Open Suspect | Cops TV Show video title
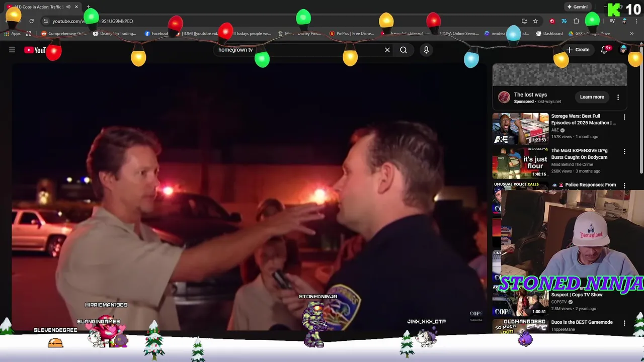The width and height of the screenshot is (644, 362). [577, 295]
